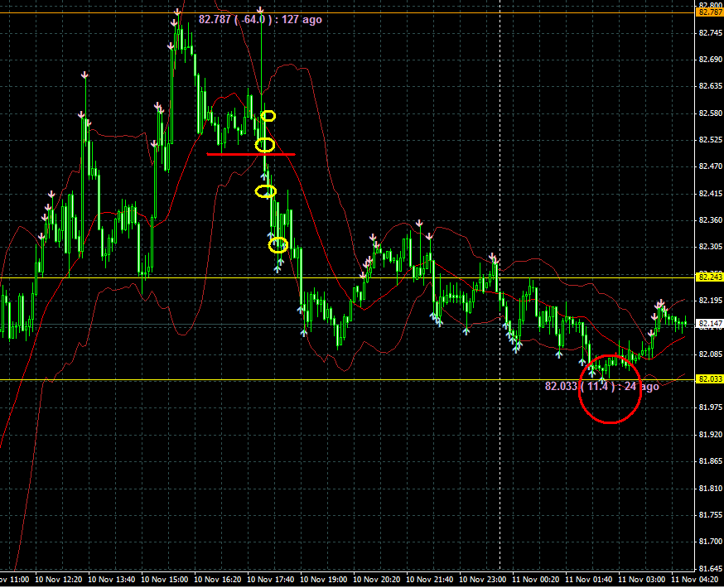Select the lowest yellow ellipse marker
The width and height of the screenshot is (724, 588).
click(278, 244)
